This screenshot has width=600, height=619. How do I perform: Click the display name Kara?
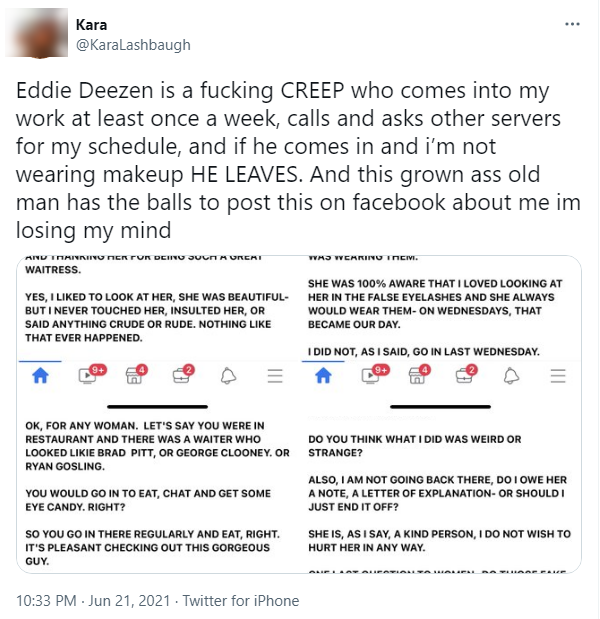pos(91,25)
